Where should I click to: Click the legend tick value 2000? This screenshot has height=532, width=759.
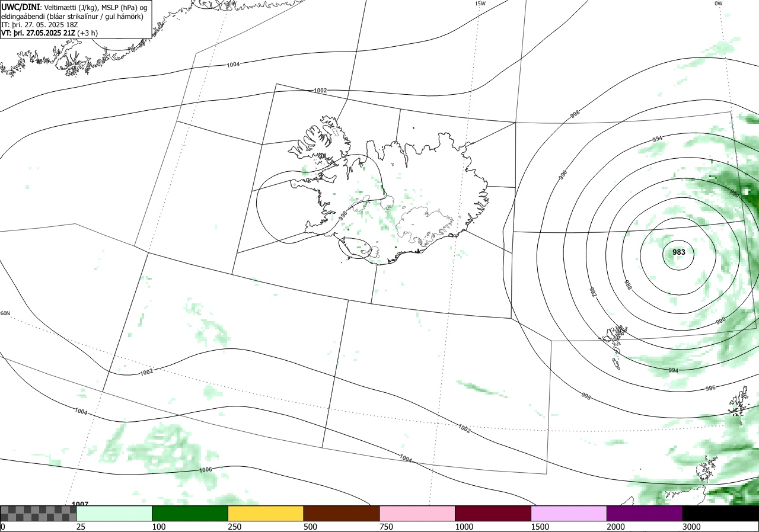pyautogui.click(x=616, y=527)
